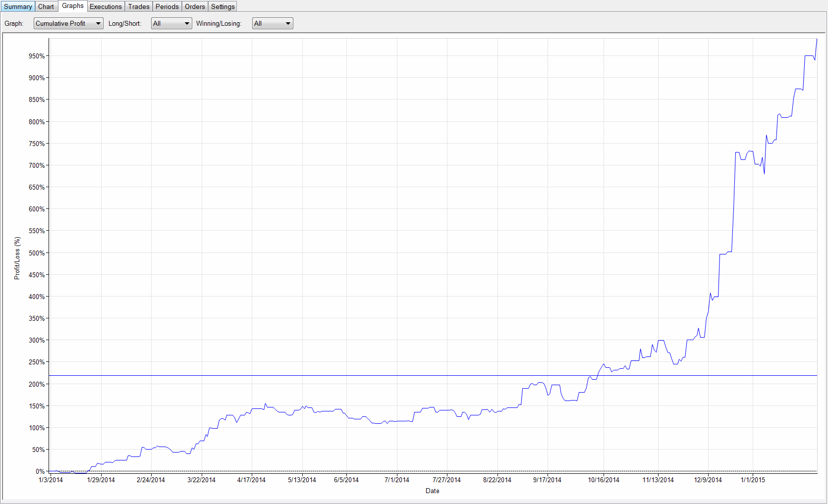The width and height of the screenshot is (828, 504).
Task: Click the 1/1/2015 date axis label
Action: click(x=753, y=480)
